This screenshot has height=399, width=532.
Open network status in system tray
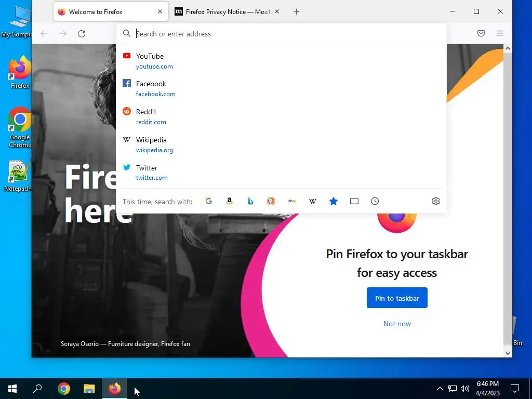click(453, 389)
